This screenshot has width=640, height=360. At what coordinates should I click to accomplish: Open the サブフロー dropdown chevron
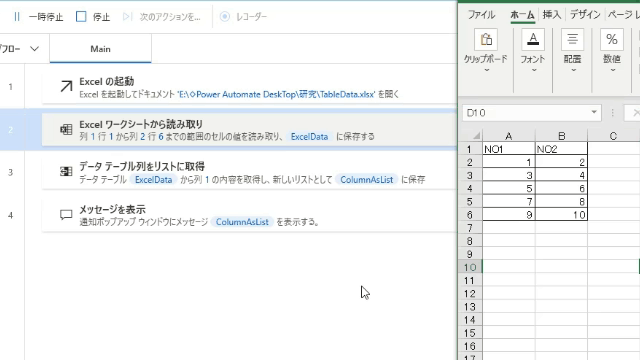[x=34, y=49]
